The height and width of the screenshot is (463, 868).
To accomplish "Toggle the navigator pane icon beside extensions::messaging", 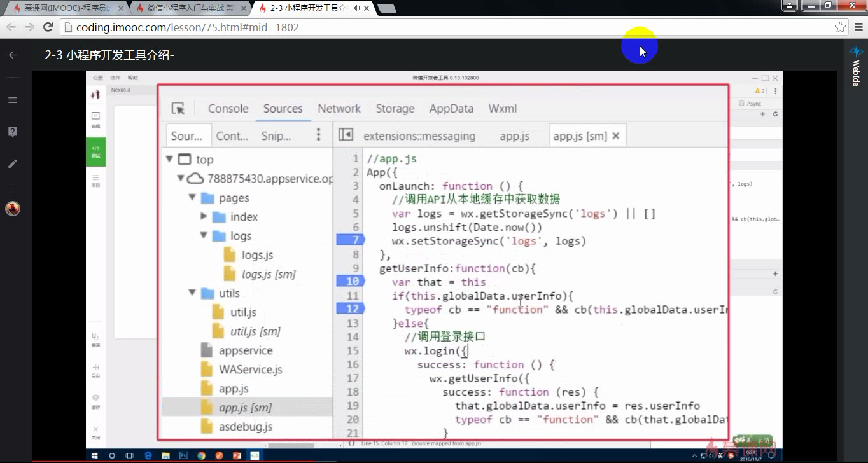I will pos(346,135).
